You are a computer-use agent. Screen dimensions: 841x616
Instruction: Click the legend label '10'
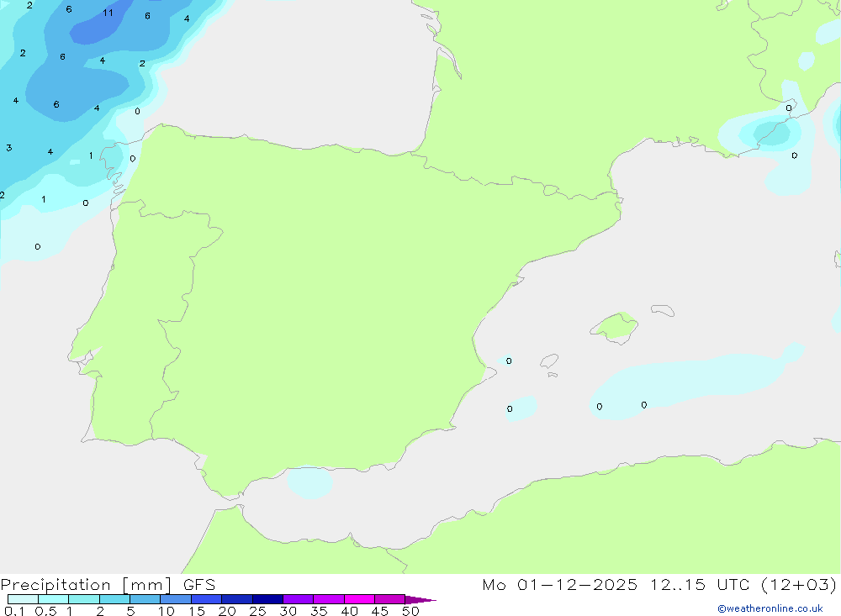tap(166, 611)
